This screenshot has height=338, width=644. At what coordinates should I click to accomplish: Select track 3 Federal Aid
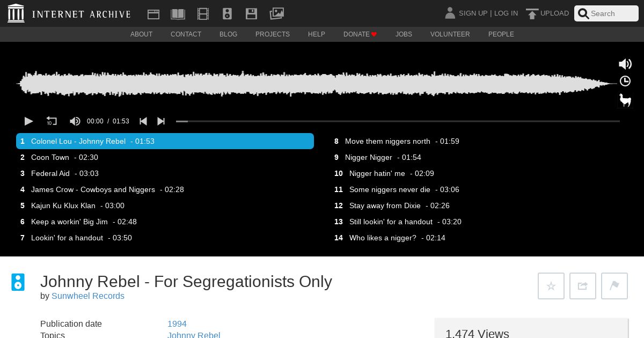click(x=165, y=173)
